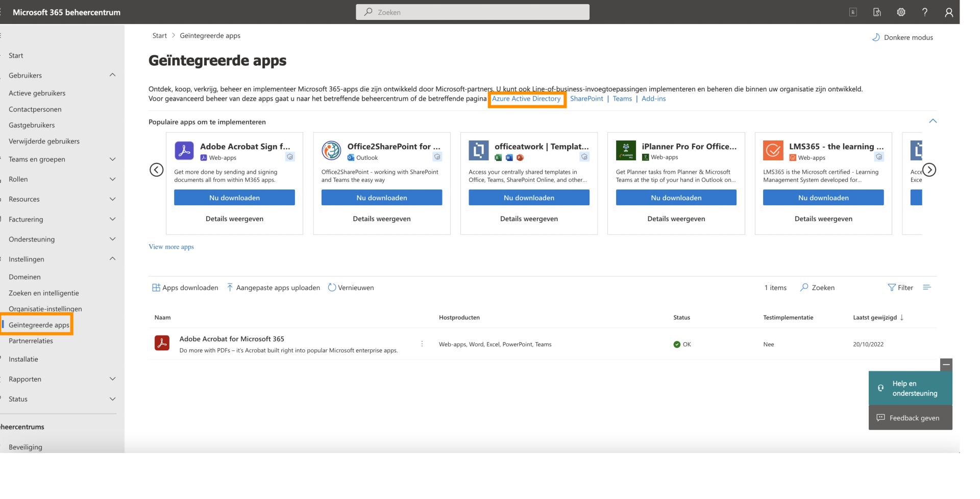Click View more apps link

[171, 247]
